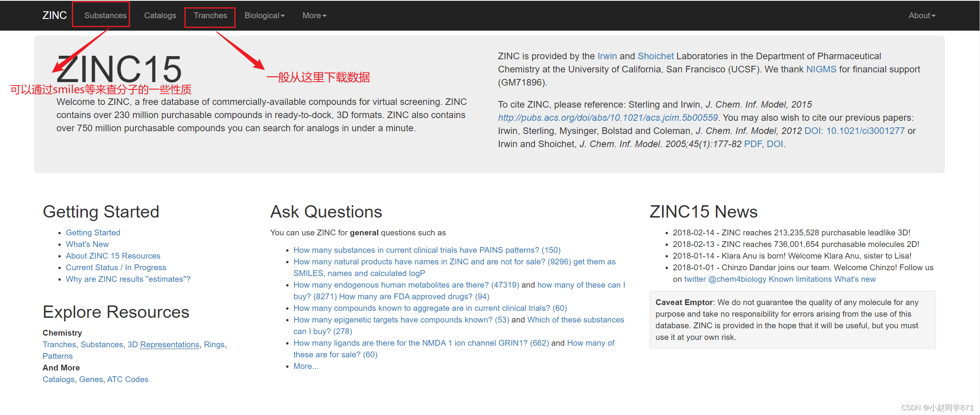Open the NIGMS funding link
Image resolution: width=980 pixels, height=415 pixels.
[821, 69]
